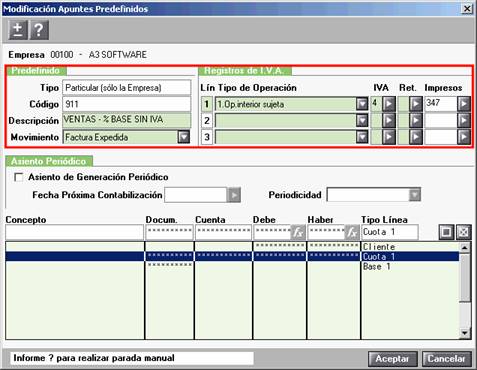Click the Aceptar button
Image resolution: width=477 pixels, height=370 pixels.
[x=392, y=359]
